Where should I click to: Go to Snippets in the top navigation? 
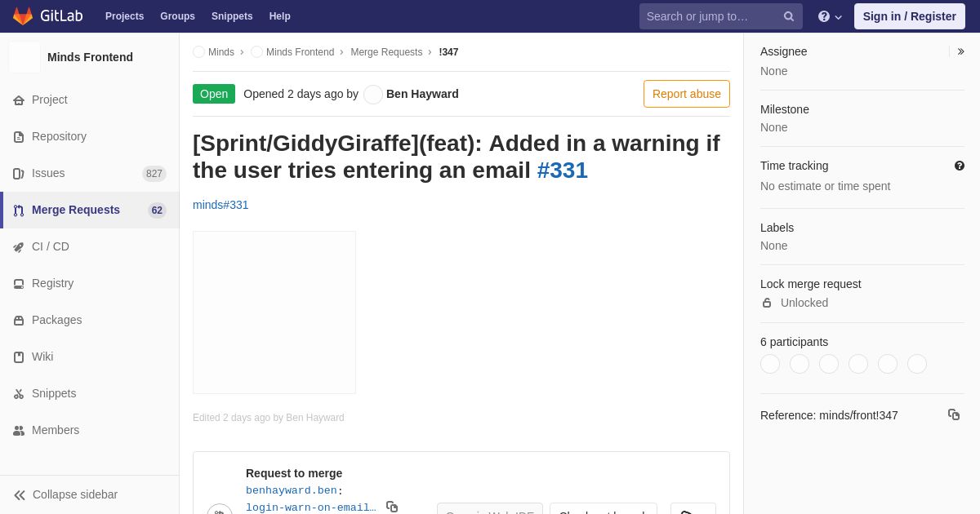point(232,16)
